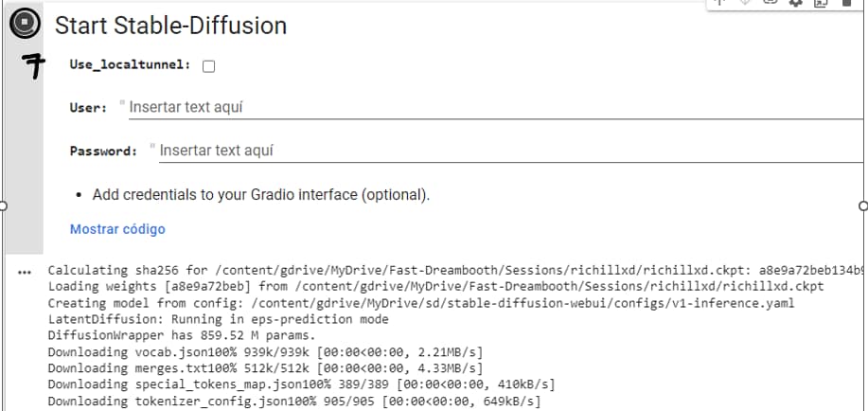
Task: Click the right edge resize handle circle
Action: (x=862, y=205)
